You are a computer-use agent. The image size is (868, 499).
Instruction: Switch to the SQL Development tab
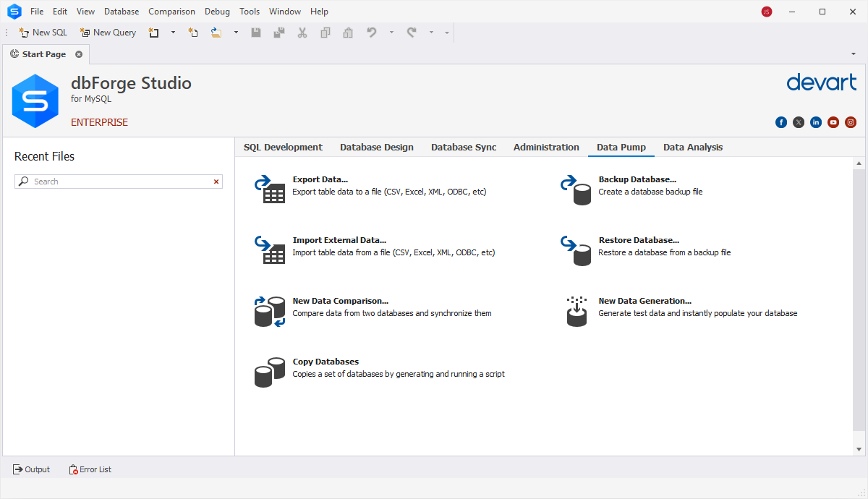coord(283,147)
